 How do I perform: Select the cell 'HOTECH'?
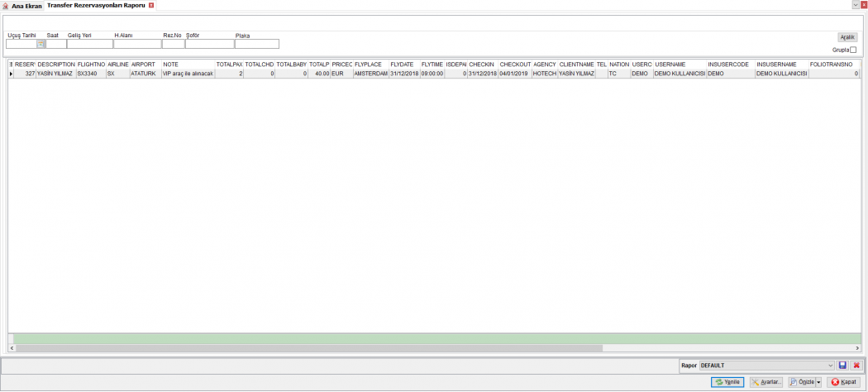click(545, 73)
